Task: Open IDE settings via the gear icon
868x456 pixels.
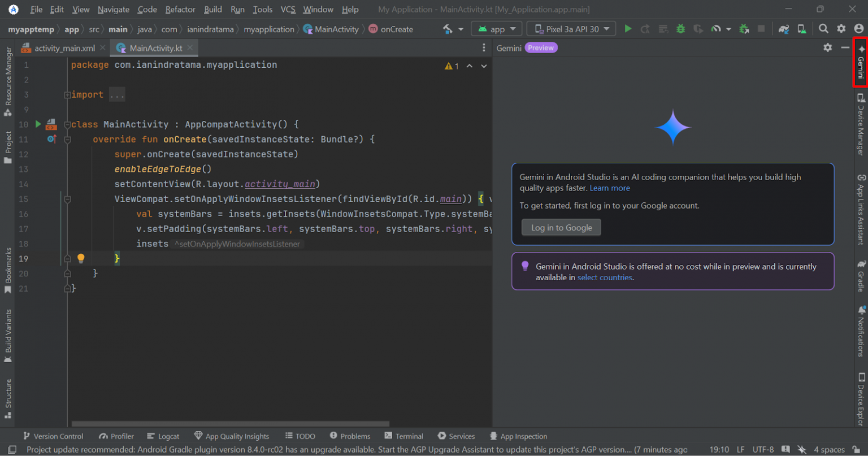Action: pyautogui.click(x=841, y=28)
